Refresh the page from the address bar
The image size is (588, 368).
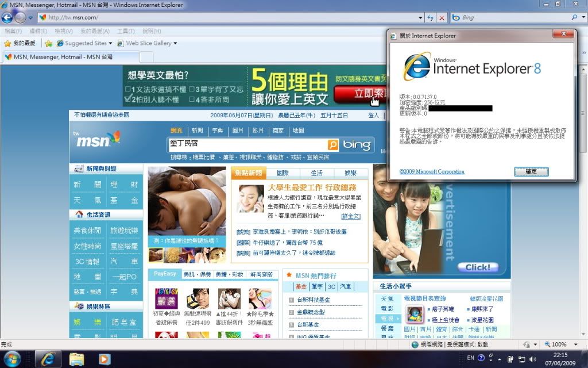[x=430, y=17]
